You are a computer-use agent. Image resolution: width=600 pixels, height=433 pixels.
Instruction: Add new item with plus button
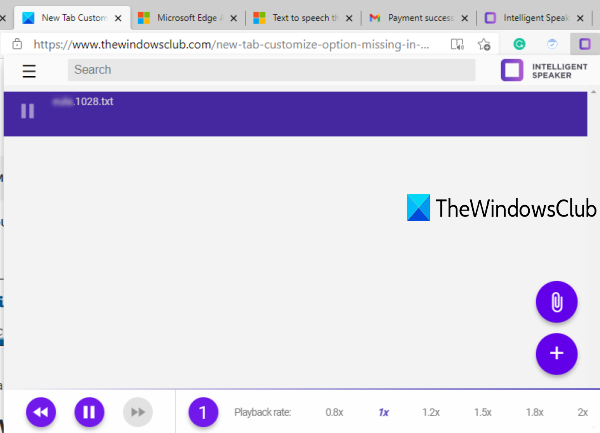[x=556, y=353]
